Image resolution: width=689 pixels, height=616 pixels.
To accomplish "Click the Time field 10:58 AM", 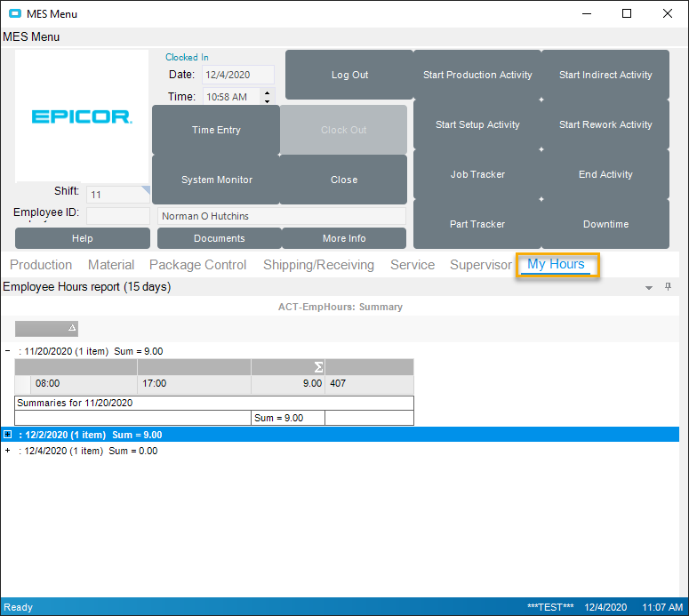I will (232, 97).
